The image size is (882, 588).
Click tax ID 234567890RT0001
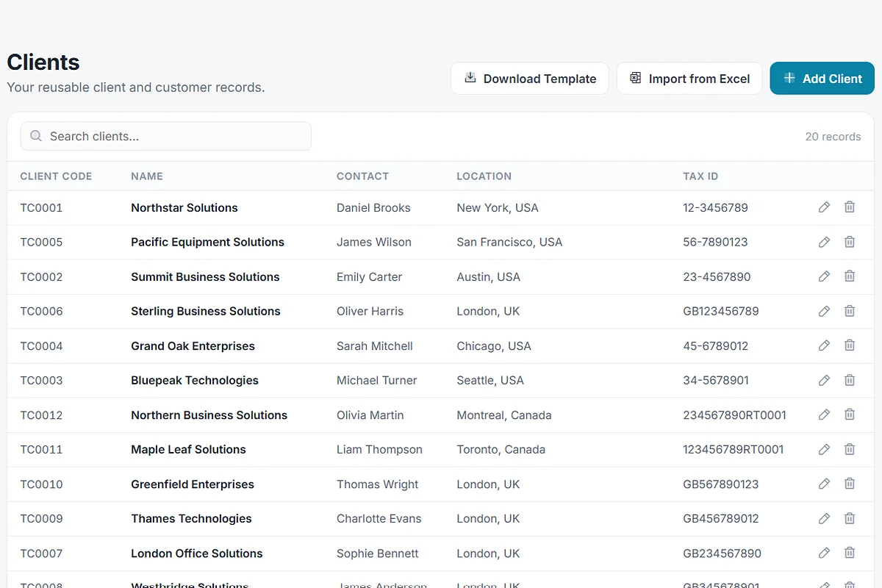click(x=735, y=415)
